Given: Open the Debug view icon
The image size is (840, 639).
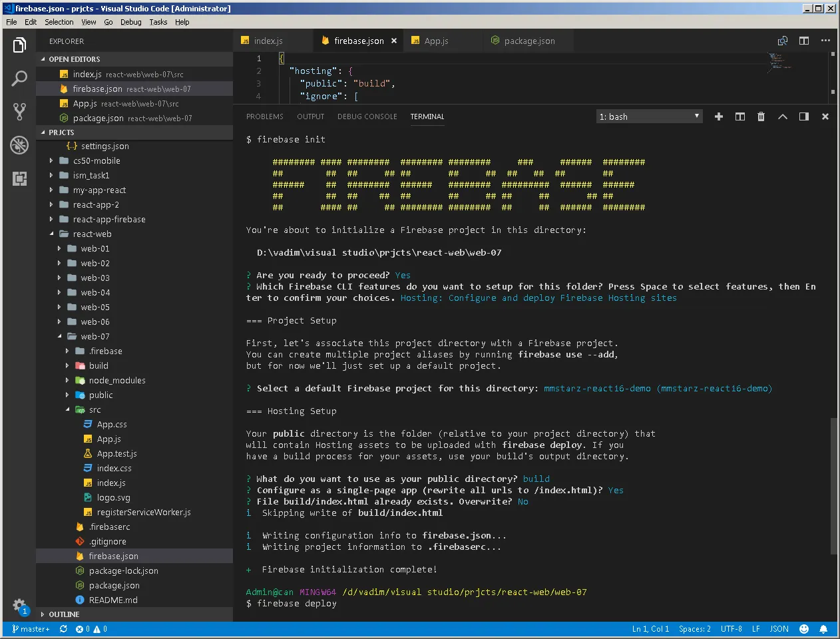Looking at the screenshot, I should pos(19,145).
